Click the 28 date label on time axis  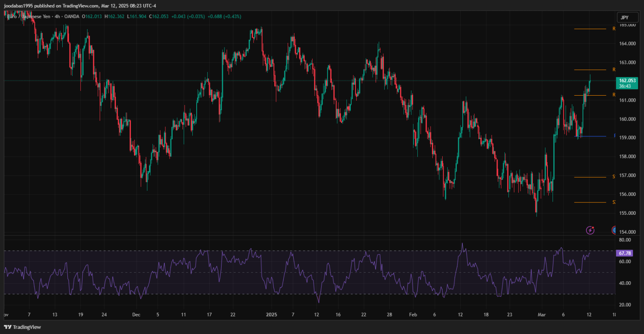pos(389,315)
